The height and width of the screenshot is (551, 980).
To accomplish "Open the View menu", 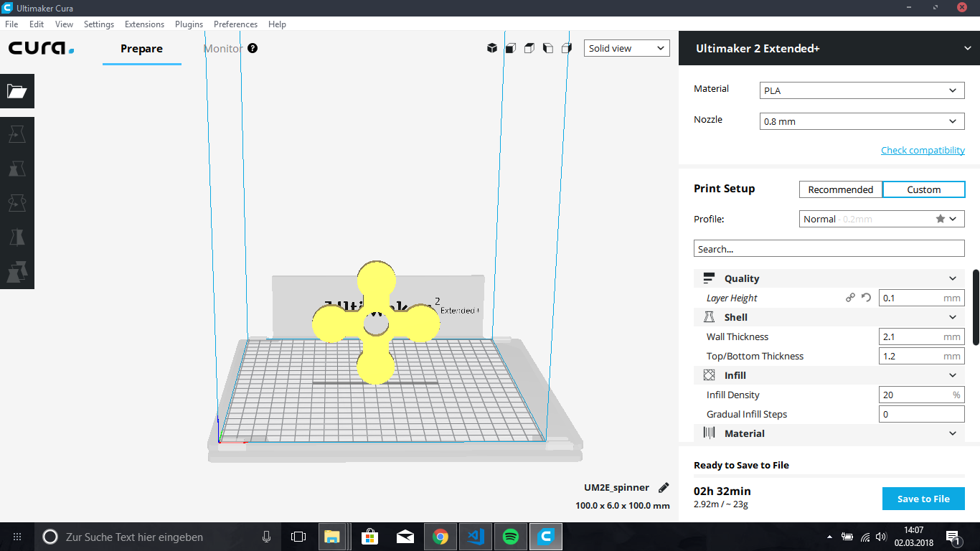I will click(64, 24).
